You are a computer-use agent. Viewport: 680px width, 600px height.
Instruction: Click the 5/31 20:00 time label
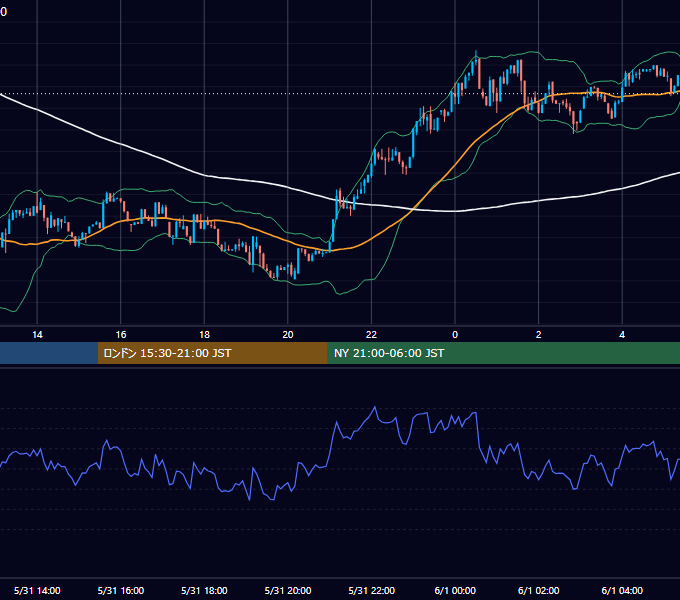(288, 590)
